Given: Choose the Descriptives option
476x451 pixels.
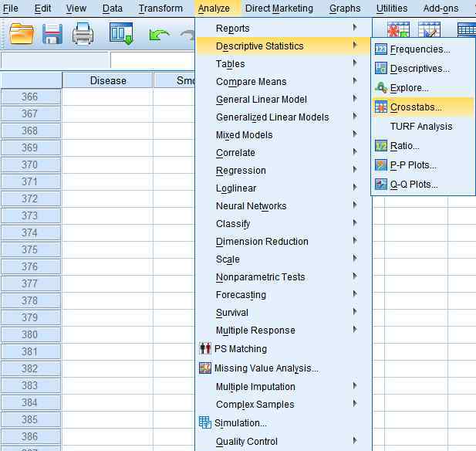Looking at the screenshot, I should [x=420, y=69].
